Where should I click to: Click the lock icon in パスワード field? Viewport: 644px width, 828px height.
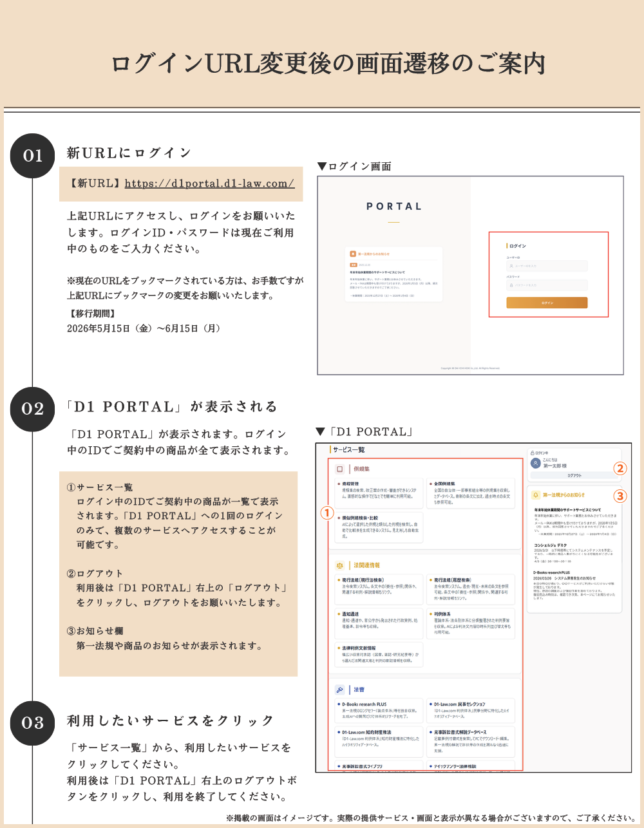point(511,285)
